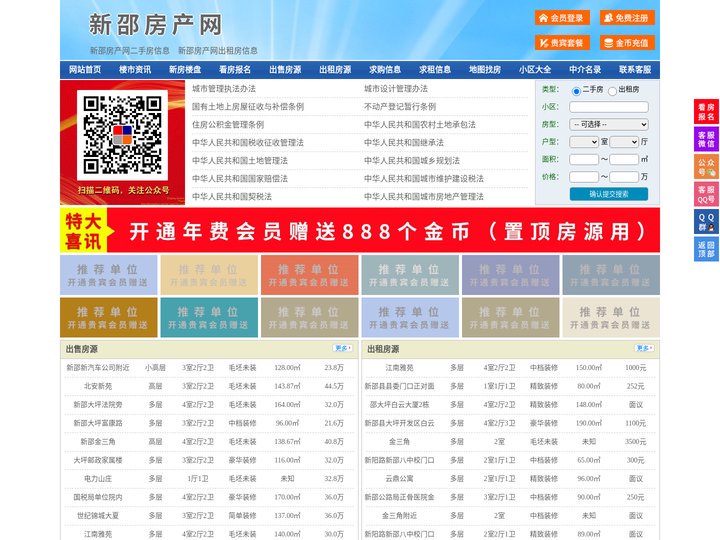720x540 pixels.
Task: Click 更多 in 出租房源 header
Action: tap(644, 349)
